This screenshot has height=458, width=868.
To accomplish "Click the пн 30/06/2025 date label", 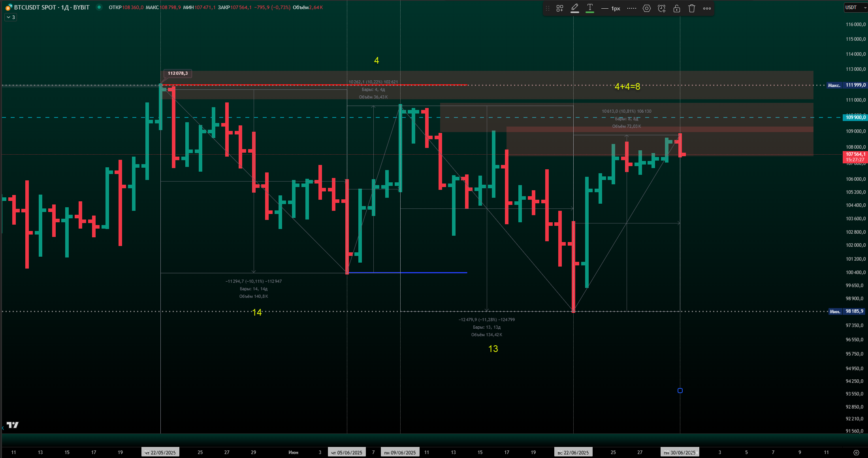I will click(680, 452).
